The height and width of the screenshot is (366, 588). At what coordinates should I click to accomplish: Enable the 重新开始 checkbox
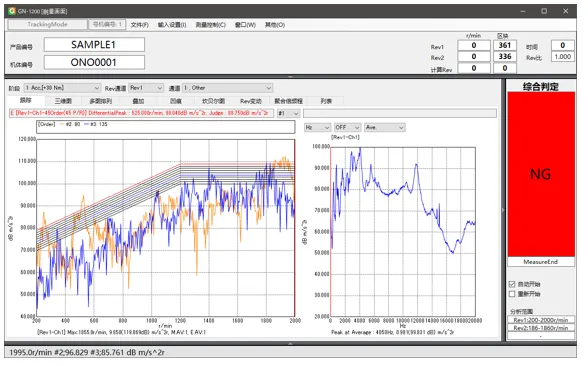pos(512,294)
